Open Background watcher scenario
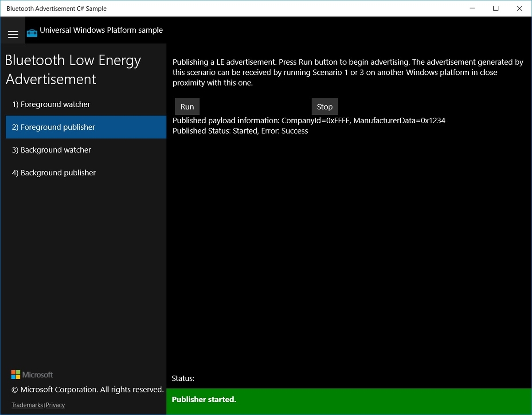 click(86, 150)
